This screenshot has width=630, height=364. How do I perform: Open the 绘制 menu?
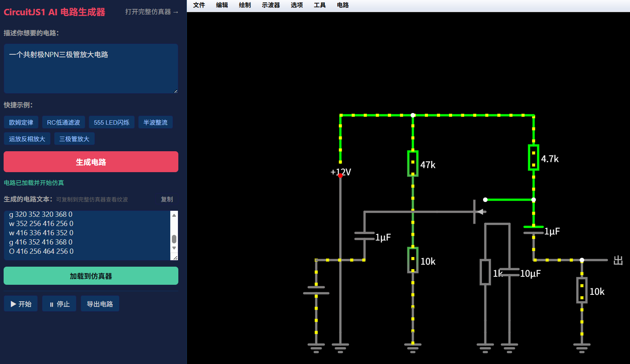[245, 5]
